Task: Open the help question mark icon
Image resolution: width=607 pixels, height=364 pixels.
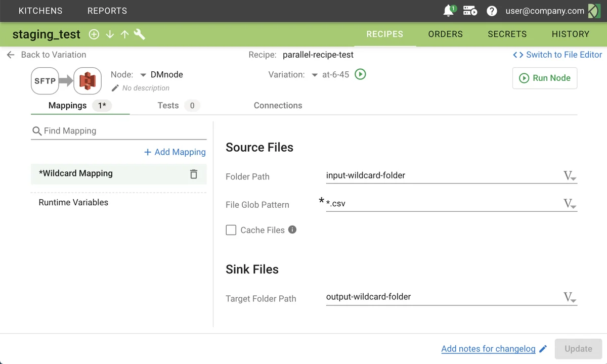Action: 491,11
